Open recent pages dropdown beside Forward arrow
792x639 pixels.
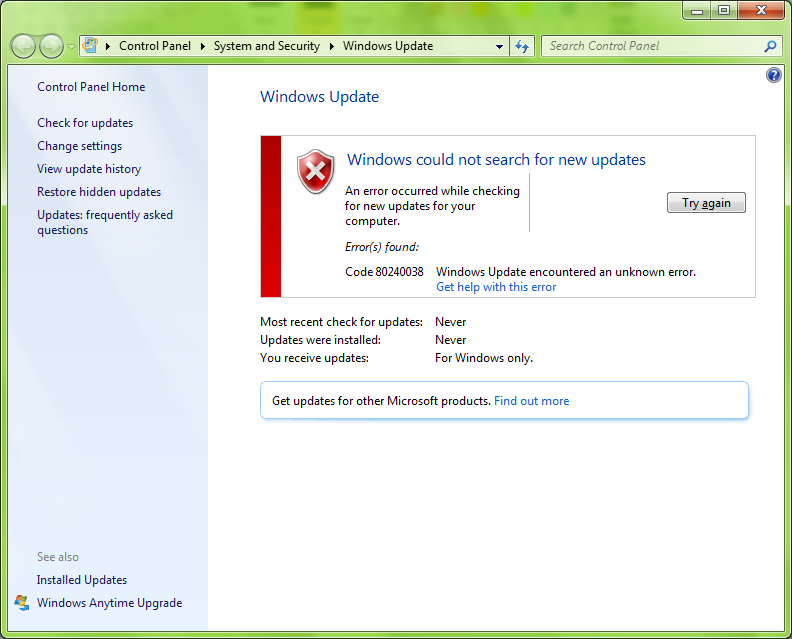pyautogui.click(x=71, y=47)
